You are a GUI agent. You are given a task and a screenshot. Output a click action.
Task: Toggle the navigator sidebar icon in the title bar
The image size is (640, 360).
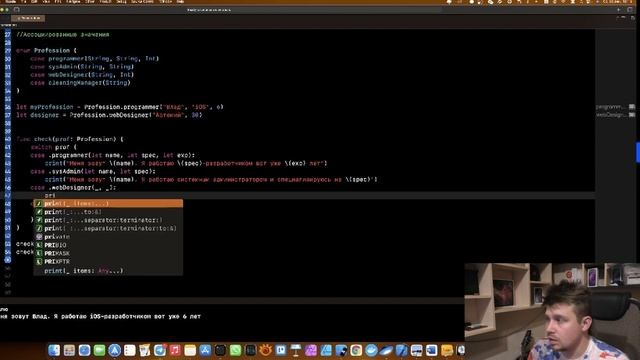coord(16,9)
